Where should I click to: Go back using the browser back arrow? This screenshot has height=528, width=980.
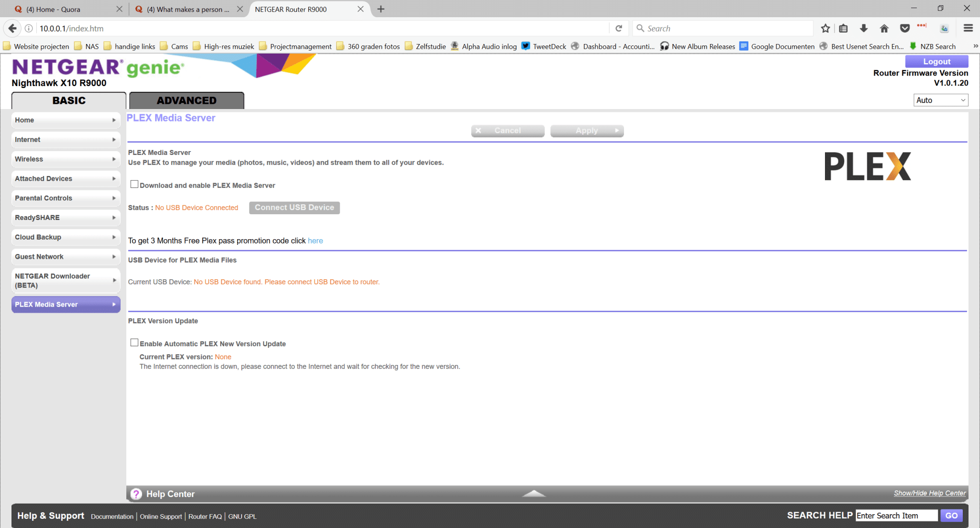[x=13, y=28]
